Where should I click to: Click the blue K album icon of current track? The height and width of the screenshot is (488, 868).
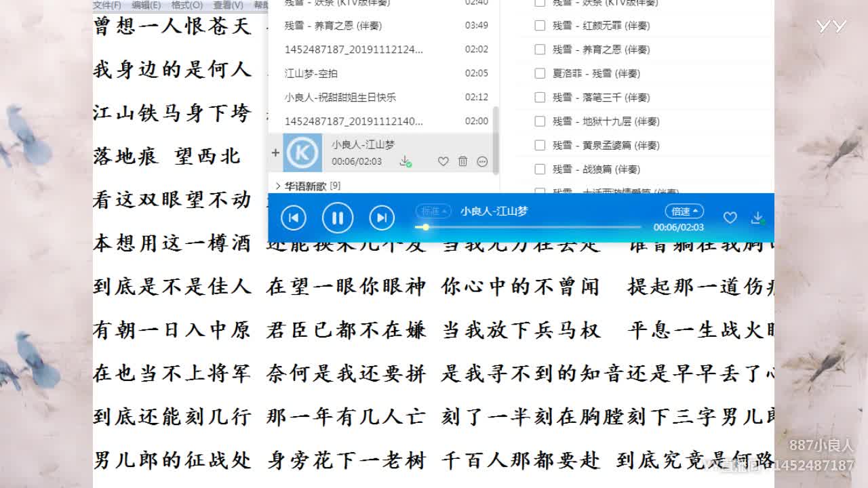pyautogui.click(x=302, y=152)
